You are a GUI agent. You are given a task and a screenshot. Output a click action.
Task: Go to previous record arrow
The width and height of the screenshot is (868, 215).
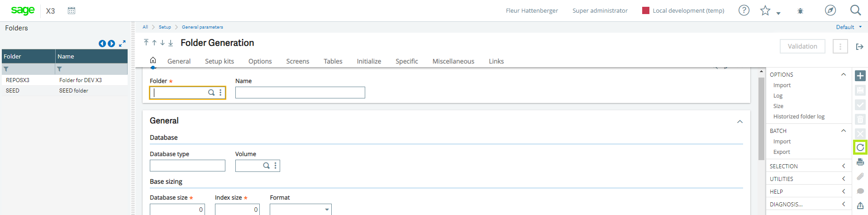(x=154, y=43)
